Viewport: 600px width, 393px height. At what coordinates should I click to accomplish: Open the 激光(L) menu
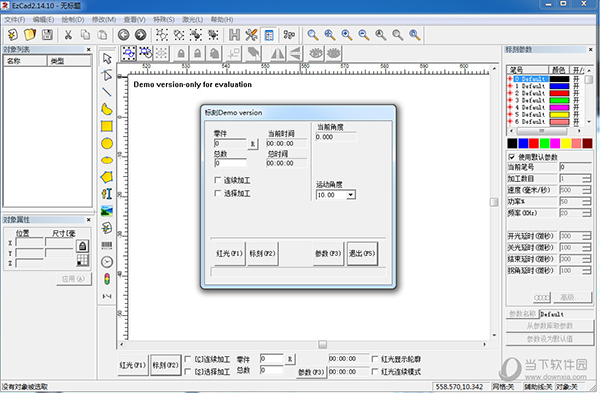tap(192, 20)
